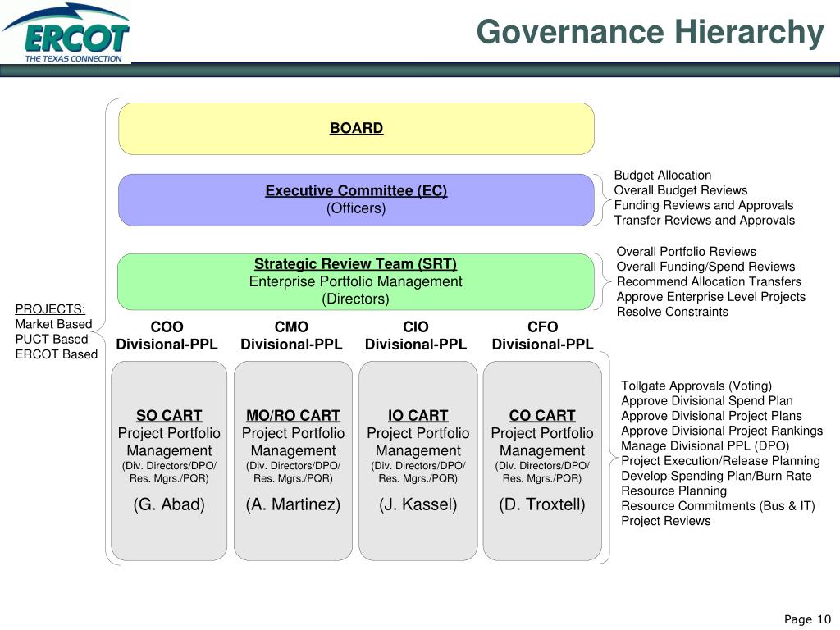Click Project Execution/Release Planning text
Image resolution: width=840 pixels, height=630 pixels.
click(720, 461)
